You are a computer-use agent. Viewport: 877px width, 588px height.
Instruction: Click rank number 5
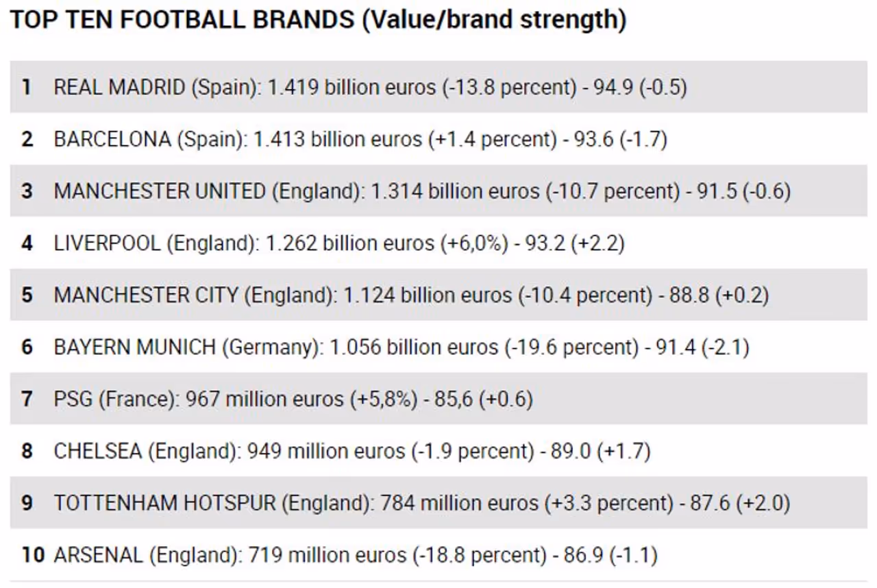(x=27, y=295)
